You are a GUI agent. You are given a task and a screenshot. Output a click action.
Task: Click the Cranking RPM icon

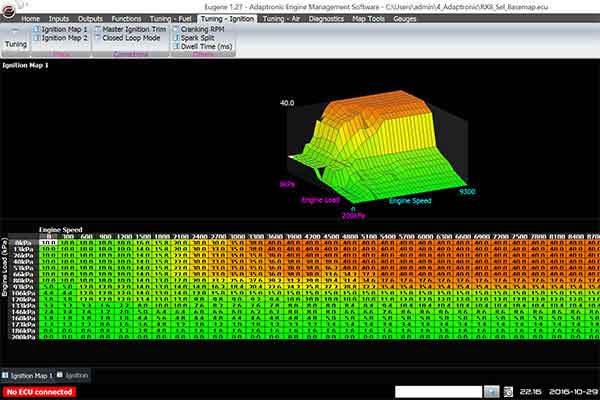coord(176,29)
